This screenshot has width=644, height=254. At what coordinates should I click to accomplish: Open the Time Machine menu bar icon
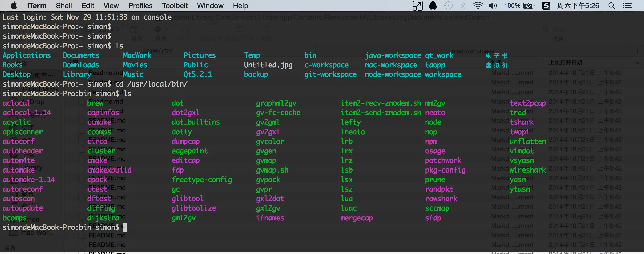click(448, 6)
